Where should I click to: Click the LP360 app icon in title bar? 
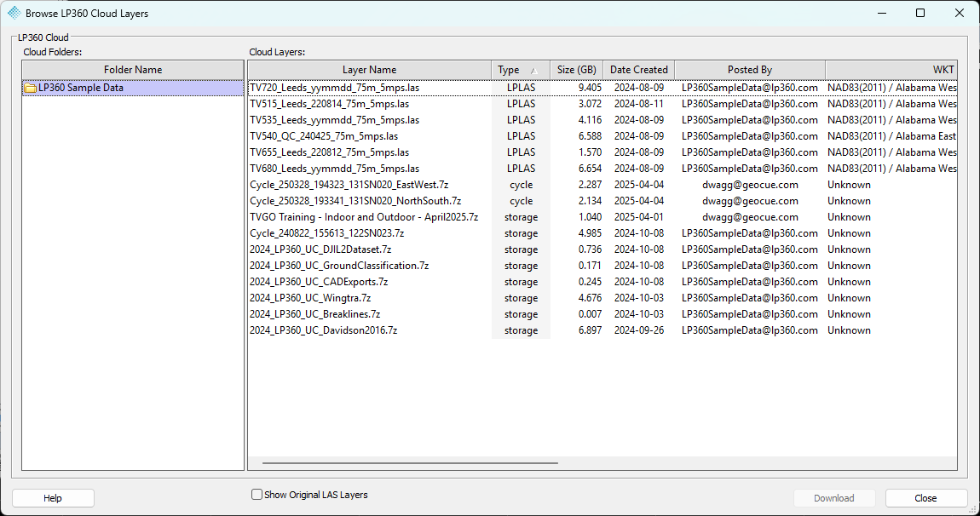14,13
